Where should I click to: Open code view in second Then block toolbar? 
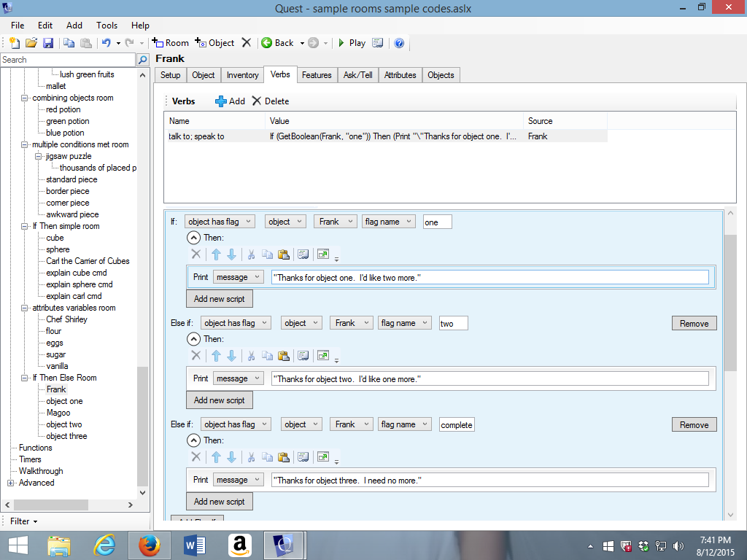click(x=303, y=356)
